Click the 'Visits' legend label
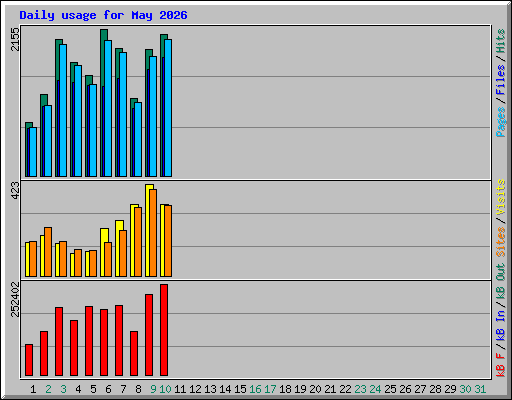This screenshot has width=512, height=400. click(x=501, y=197)
